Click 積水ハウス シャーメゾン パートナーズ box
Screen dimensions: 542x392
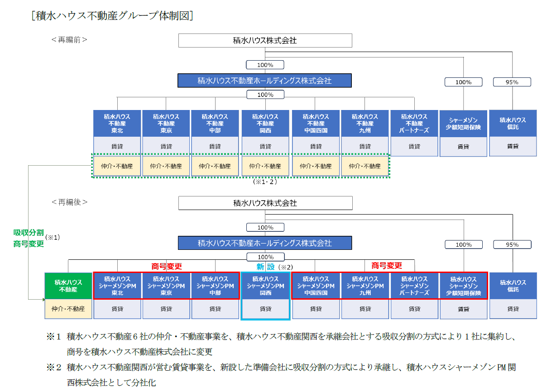point(414,286)
